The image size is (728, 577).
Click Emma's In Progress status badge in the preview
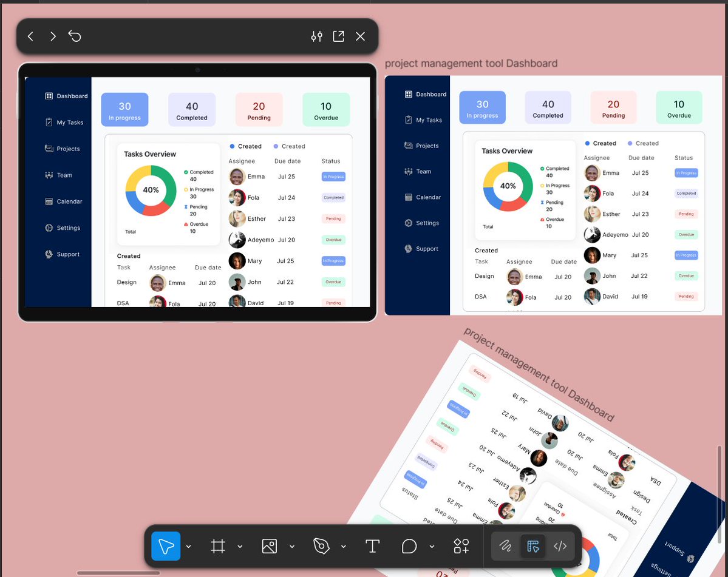click(x=333, y=177)
